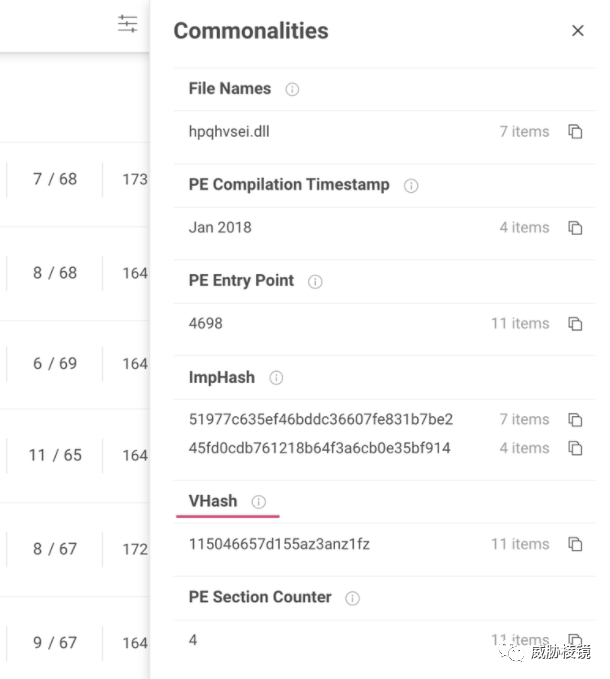The image size is (610, 679).
Task: Copy the hpqhvsei.dll file name
Action: click(575, 132)
